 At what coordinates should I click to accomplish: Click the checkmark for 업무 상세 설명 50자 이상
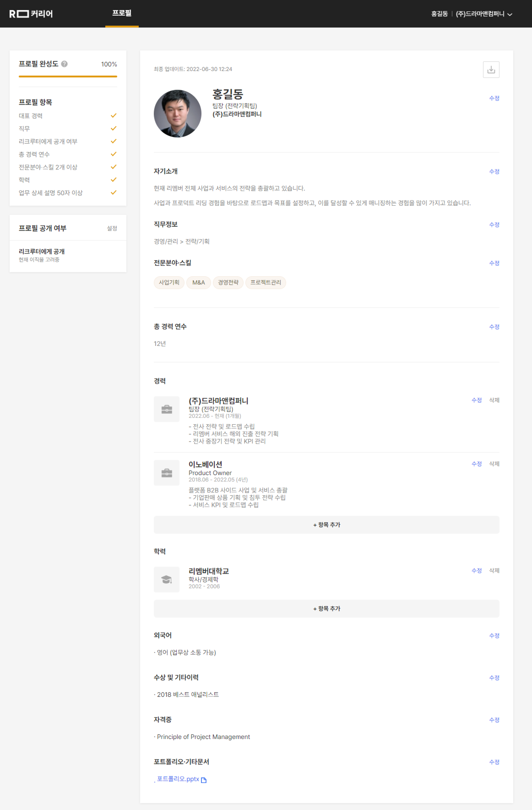pos(114,193)
